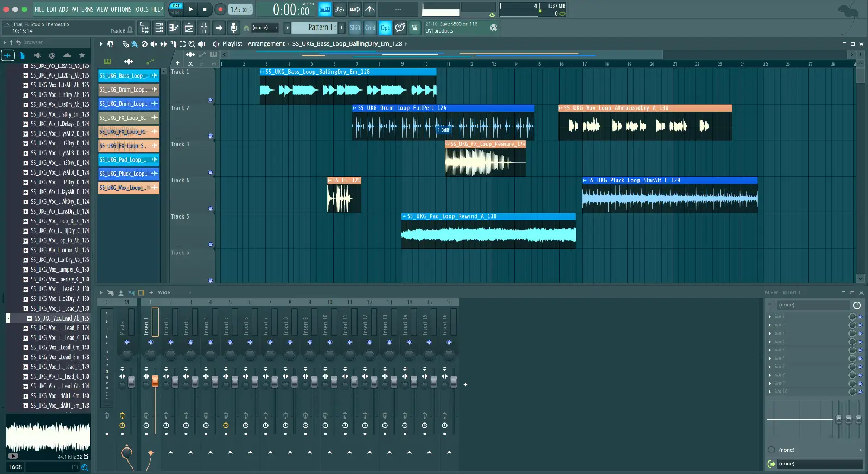The height and width of the screenshot is (474, 868).
Task: Select the zoom tool in playlist toolbar
Action: [192, 44]
